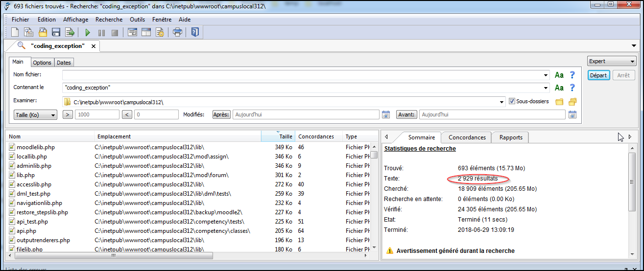Toggle the Après: date filter button

click(x=221, y=114)
